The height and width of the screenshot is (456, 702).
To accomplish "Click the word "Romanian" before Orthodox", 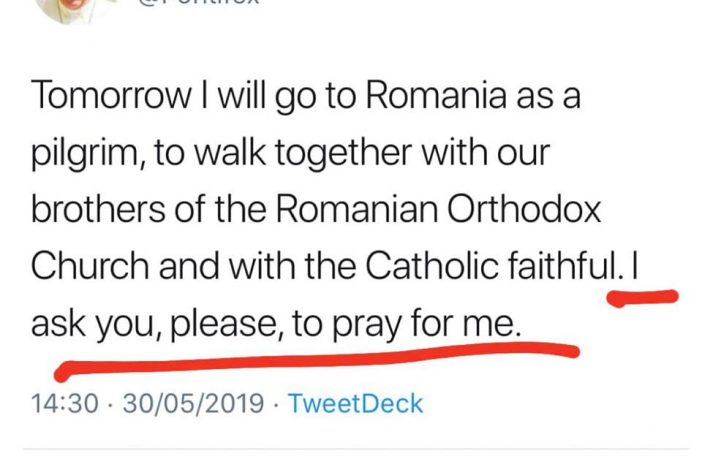I will (357, 209).
